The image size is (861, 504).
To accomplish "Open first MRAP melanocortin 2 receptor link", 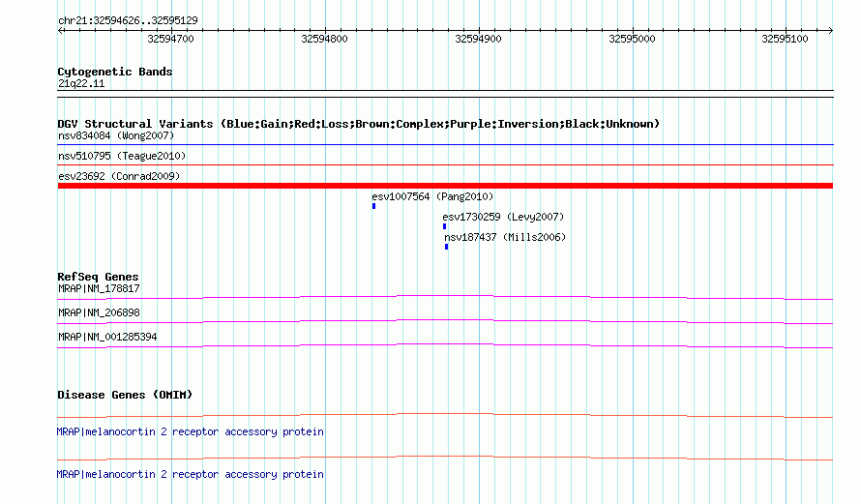I will (190, 432).
